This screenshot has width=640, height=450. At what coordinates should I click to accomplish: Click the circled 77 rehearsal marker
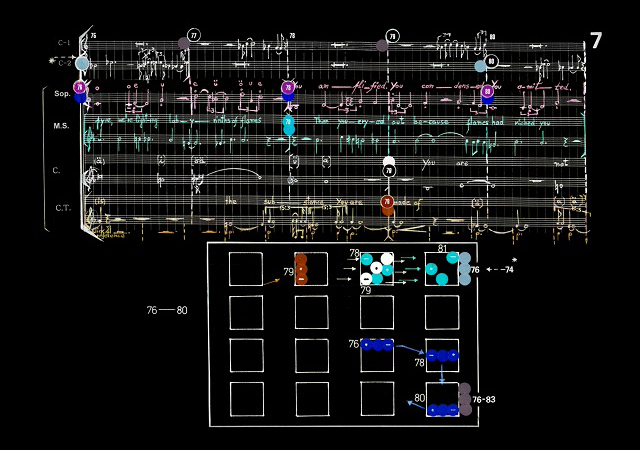pos(193,36)
